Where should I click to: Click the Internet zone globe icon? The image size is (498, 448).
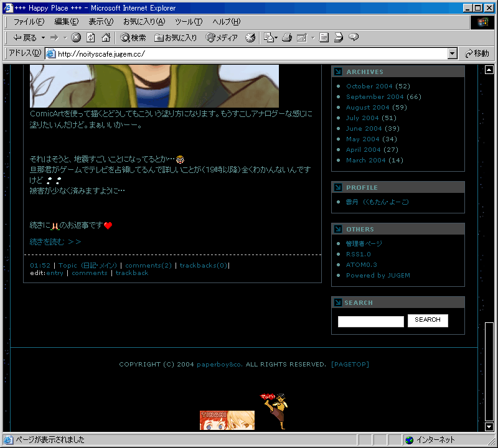[410, 440]
